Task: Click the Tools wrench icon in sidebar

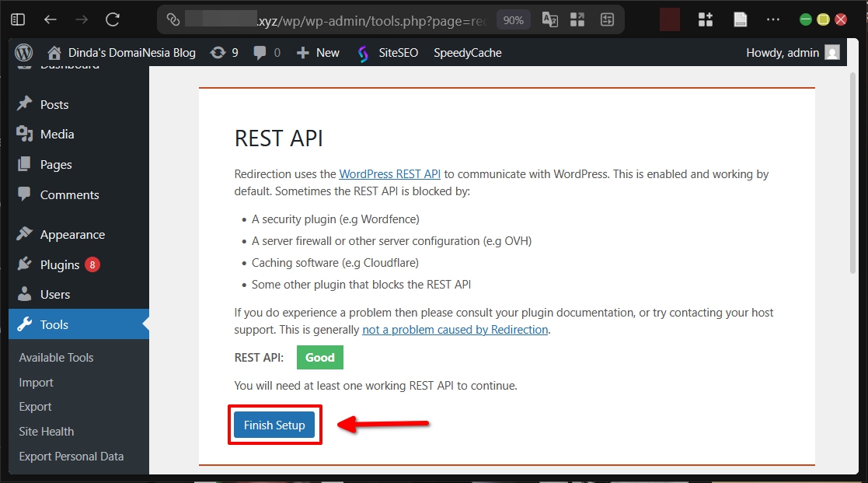Action: (x=26, y=324)
